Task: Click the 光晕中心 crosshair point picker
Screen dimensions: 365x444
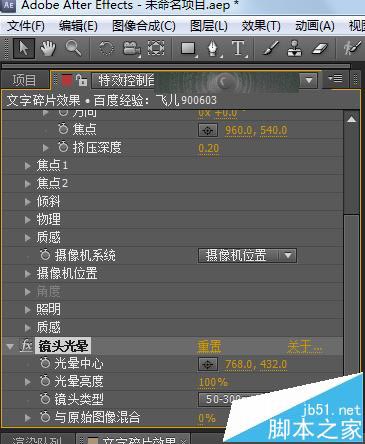Action: [x=208, y=365]
